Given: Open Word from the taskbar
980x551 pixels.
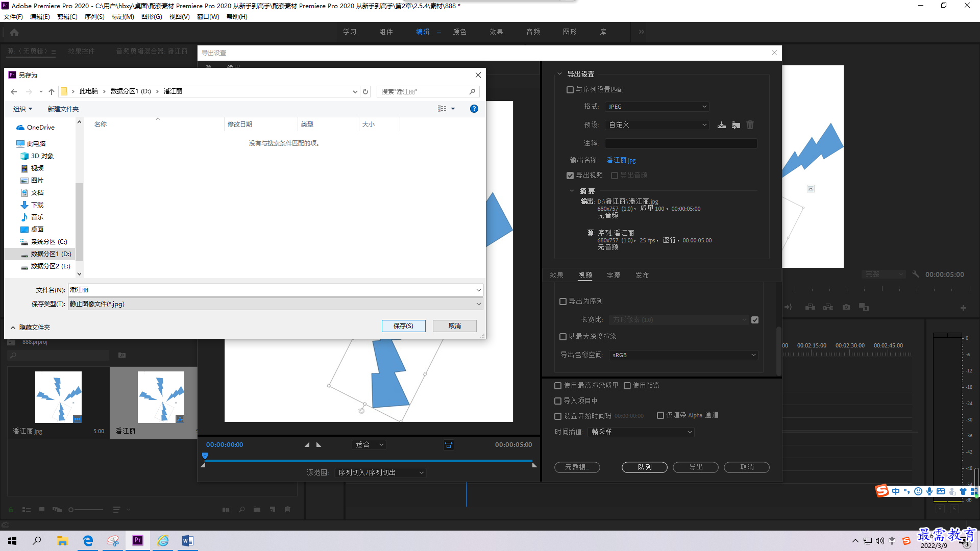Looking at the screenshot, I should point(187,541).
